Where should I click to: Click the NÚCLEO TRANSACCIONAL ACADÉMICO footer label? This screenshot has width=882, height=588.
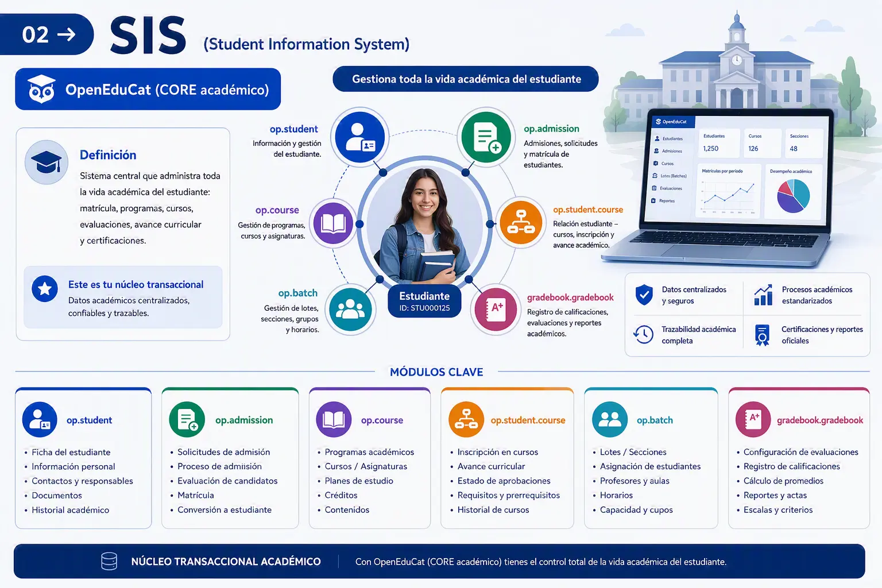[226, 562]
